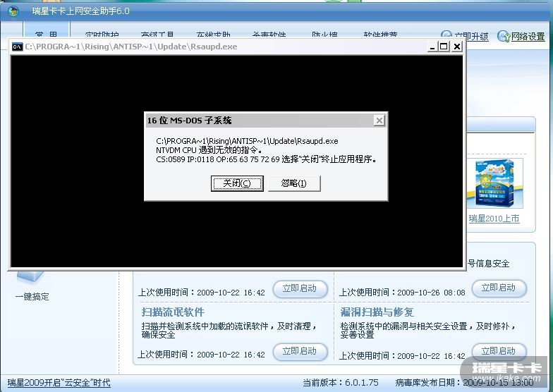
Task: Select the 杀毒软件 tab
Action: (x=269, y=35)
